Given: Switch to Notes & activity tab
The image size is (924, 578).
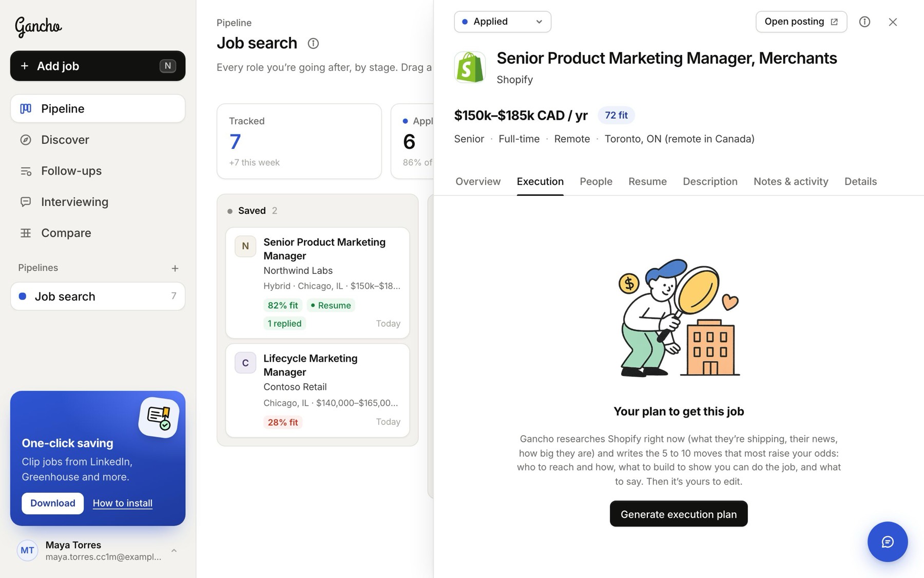Looking at the screenshot, I should point(791,181).
